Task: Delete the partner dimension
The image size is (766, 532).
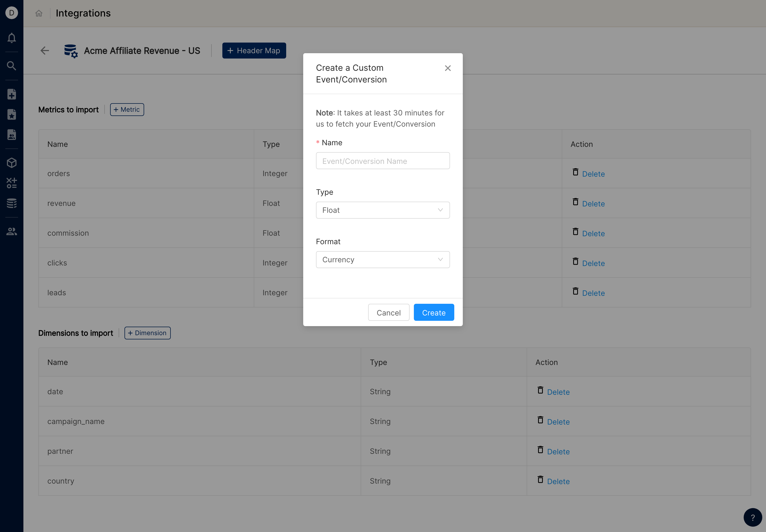Action: [558, 452]
